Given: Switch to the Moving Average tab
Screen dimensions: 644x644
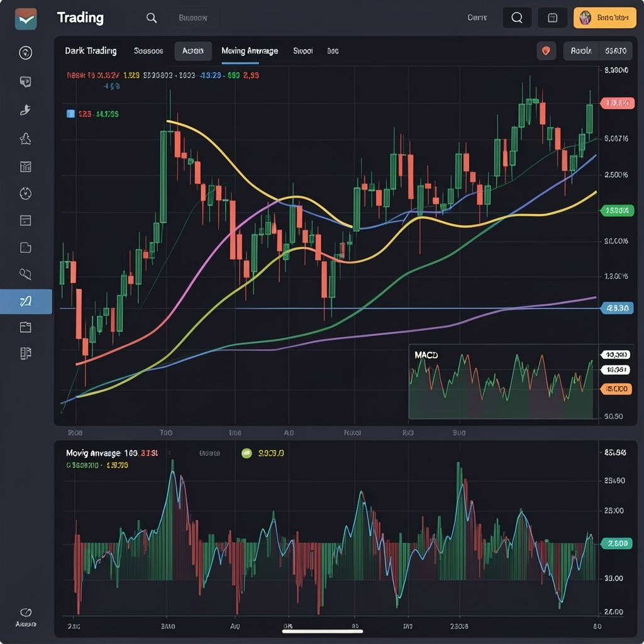Looking at the screenshot, I should (x=249, y=50).
